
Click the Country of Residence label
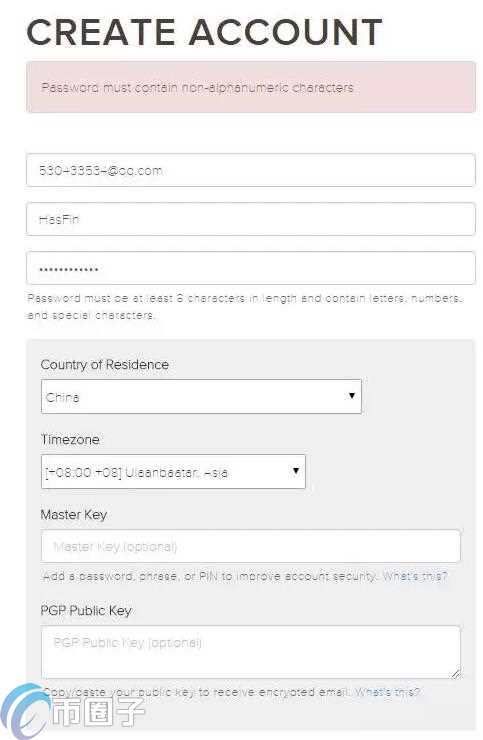(105, 364)
